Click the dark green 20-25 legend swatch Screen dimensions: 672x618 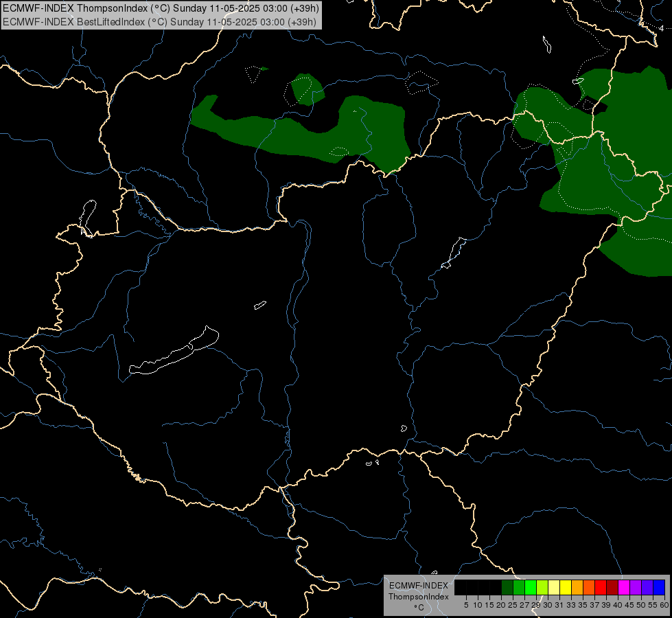coord(507,587)
